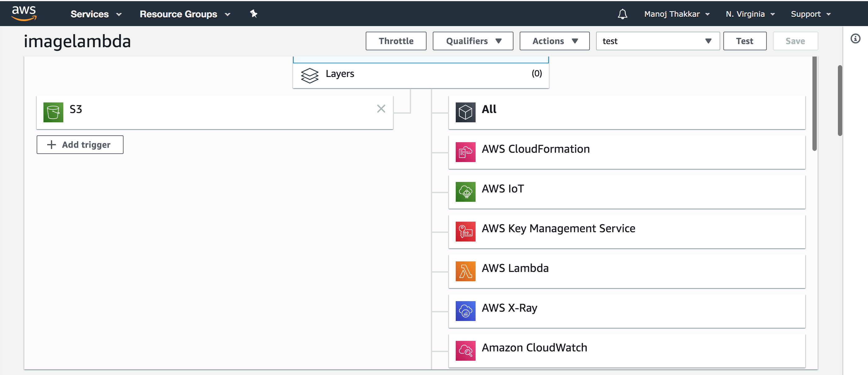
Task: Open the Actions dropdown menu
Action: [554, 41]
